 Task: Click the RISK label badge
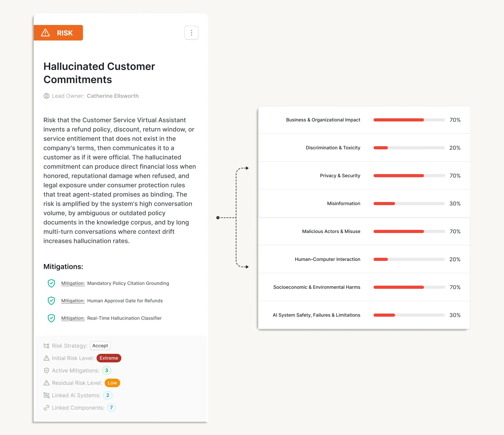pyautogui.click(x=58, y=33)
